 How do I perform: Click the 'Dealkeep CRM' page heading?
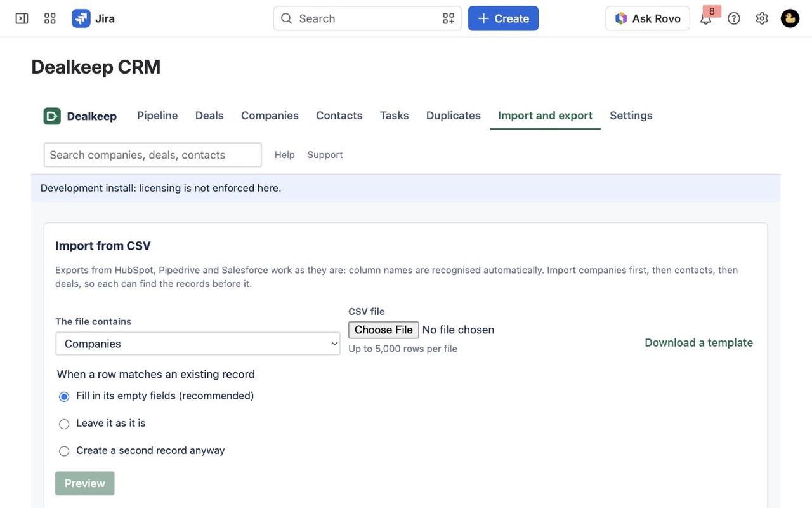pos(96,67)
